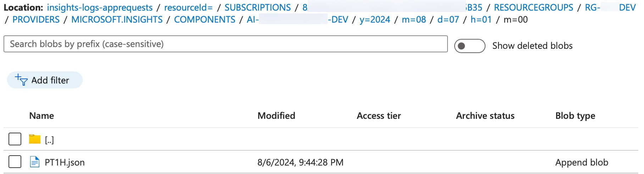Check the box for PT1H.json
The width and height of the screenshot is (644, 174).
[x=15, y=162]
